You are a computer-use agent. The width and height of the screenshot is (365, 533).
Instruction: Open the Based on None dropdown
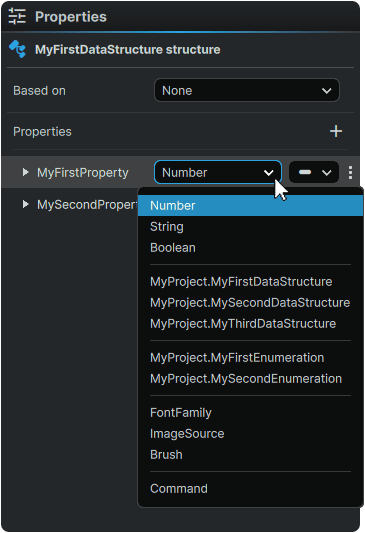[247, 90]
